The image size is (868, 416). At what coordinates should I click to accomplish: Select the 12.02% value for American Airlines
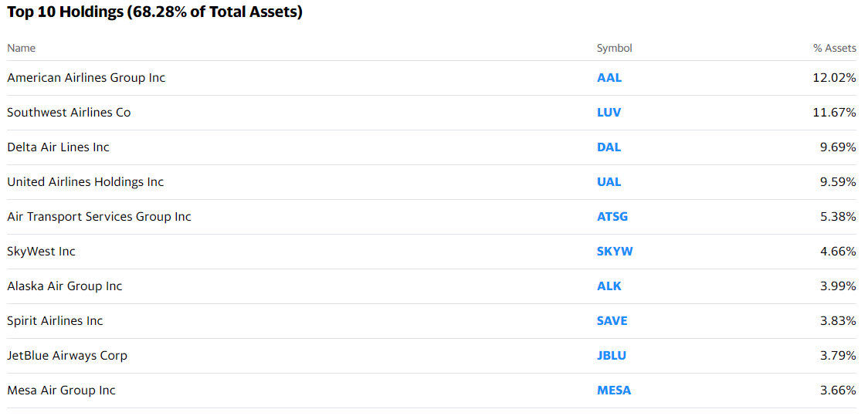tap(835, 78)
